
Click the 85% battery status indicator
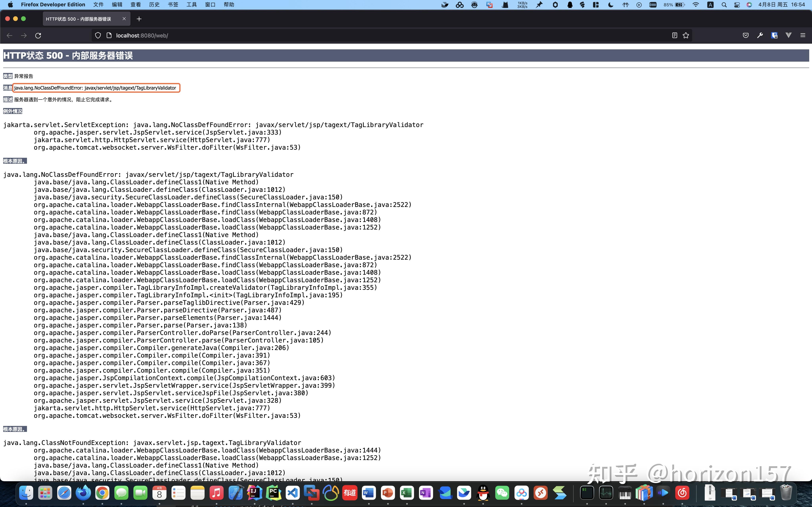pyautogui.click(x=674, y=5)
